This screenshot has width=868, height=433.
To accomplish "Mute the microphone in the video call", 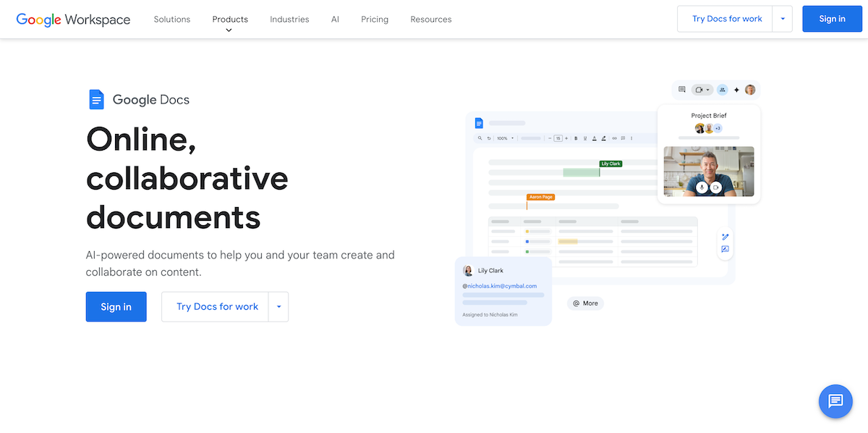I will coord(702,187).
